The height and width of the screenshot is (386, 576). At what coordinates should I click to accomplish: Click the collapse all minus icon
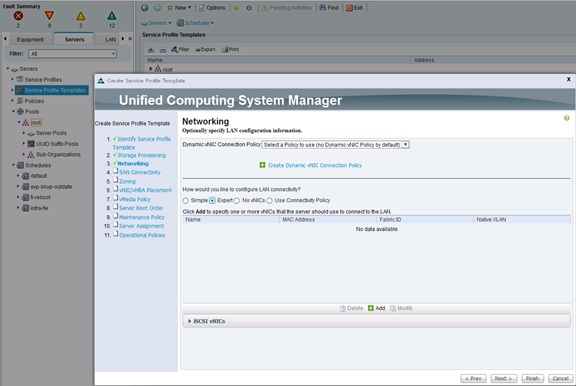click(163, 50)
